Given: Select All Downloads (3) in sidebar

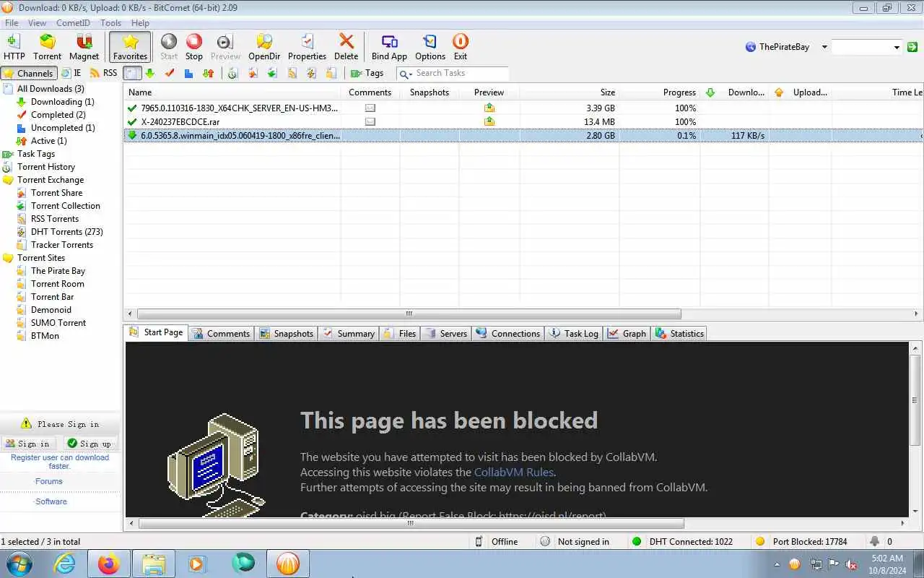Looking at the screenshot, I should (x=51, y=89).
